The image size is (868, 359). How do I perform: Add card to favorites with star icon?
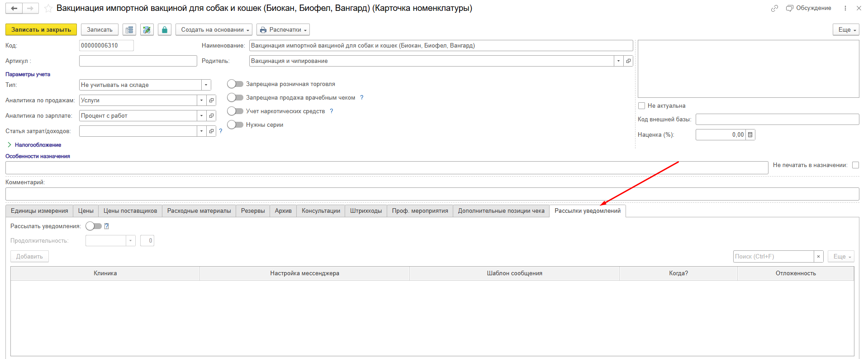click(48, 9)
